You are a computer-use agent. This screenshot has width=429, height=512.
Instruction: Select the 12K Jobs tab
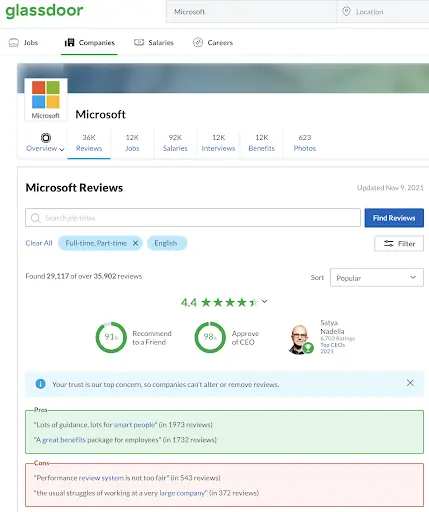(132, 143)
